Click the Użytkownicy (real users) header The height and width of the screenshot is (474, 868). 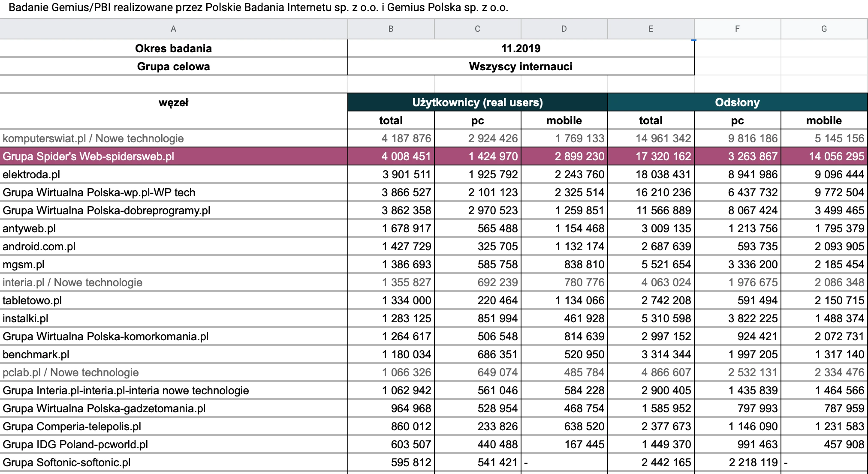pyautogui.click(x=477, y=102)
